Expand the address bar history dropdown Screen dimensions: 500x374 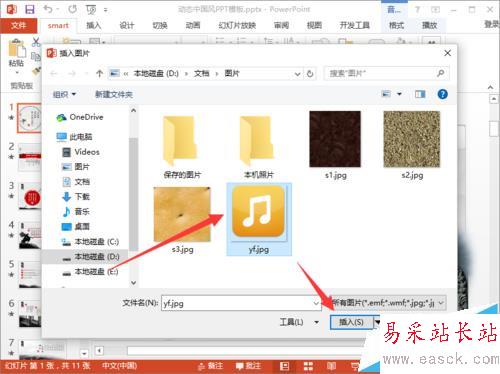click(297, 74)
